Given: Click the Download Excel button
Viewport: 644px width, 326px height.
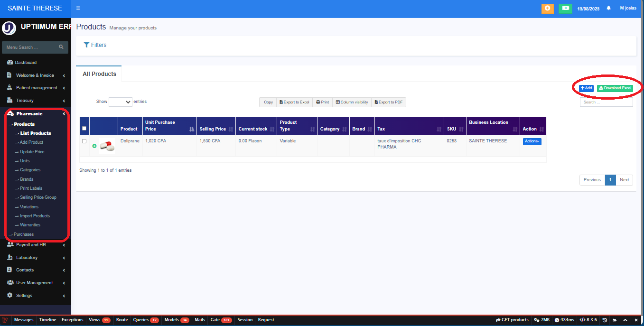Looking at the screenshot, I should (615, 88).
